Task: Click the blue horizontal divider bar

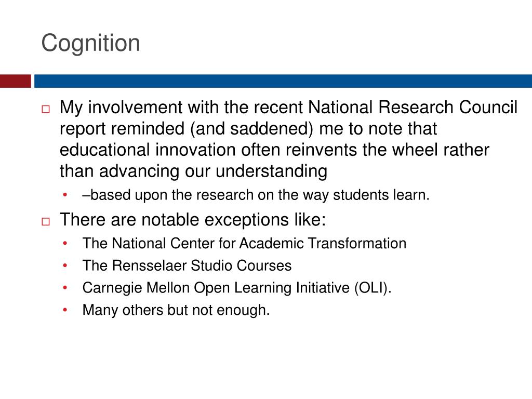Action: pyautogui.click(x=283, y=81)
